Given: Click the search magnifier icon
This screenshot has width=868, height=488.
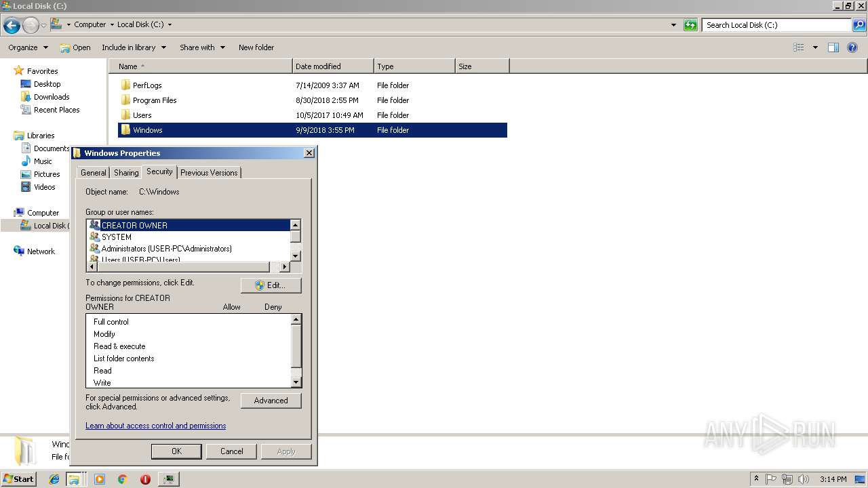Looking at the screenshot, I should click(x=859, y=25).
